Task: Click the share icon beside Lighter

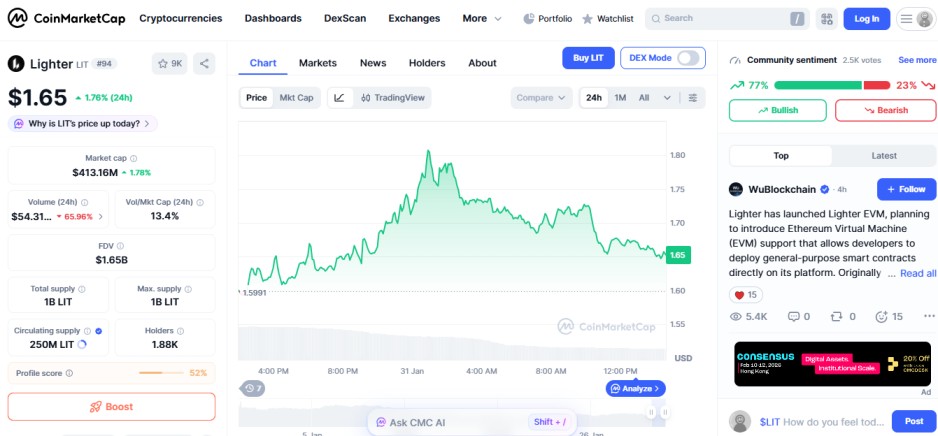Action: 204,63
